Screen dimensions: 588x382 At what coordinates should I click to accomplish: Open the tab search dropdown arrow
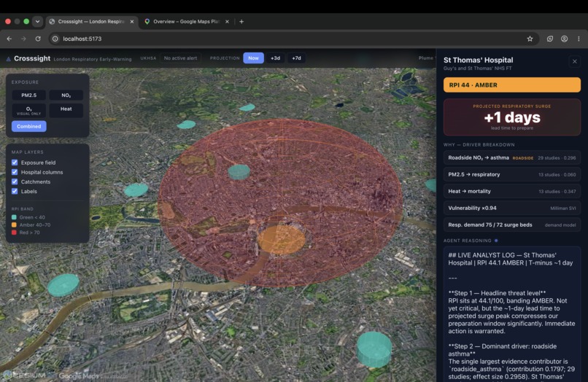(37, 21)
